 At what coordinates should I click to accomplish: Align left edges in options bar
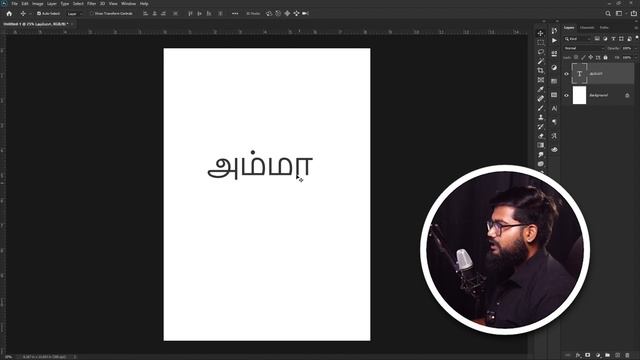(x=145, y=13)
